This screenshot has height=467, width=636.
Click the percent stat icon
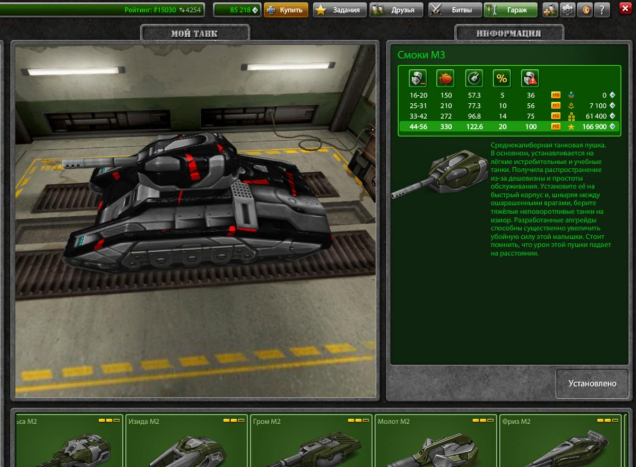[502, 76]
